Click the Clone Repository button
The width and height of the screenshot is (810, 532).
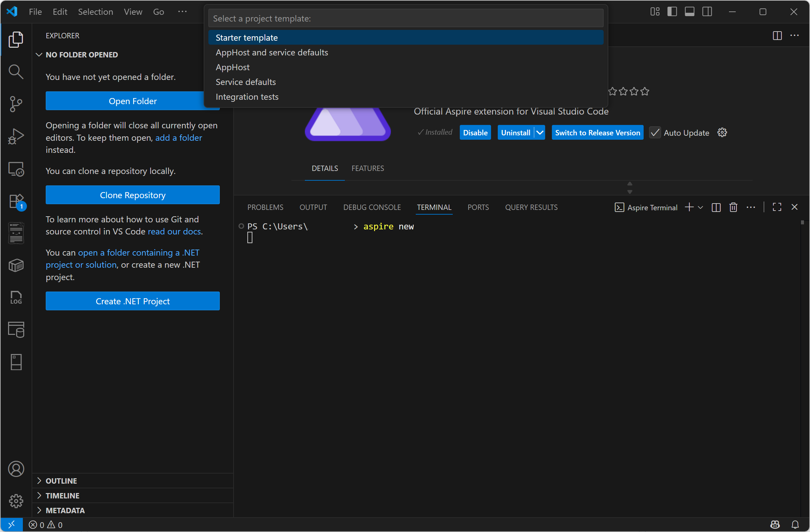(x=132, y=195)
